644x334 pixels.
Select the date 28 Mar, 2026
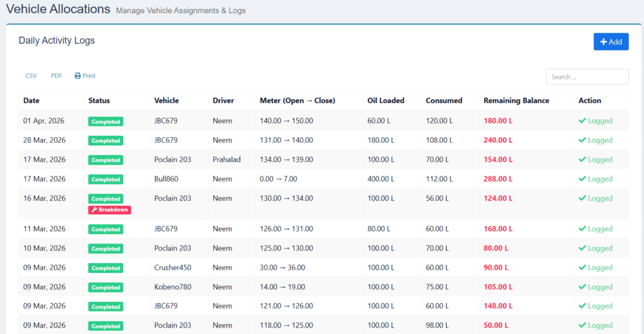45,140
